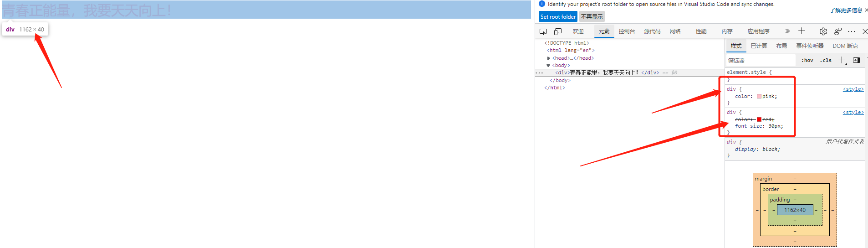Switch to the 内存 tab
This screenshot has width=868, height=248.
(727, 31)
